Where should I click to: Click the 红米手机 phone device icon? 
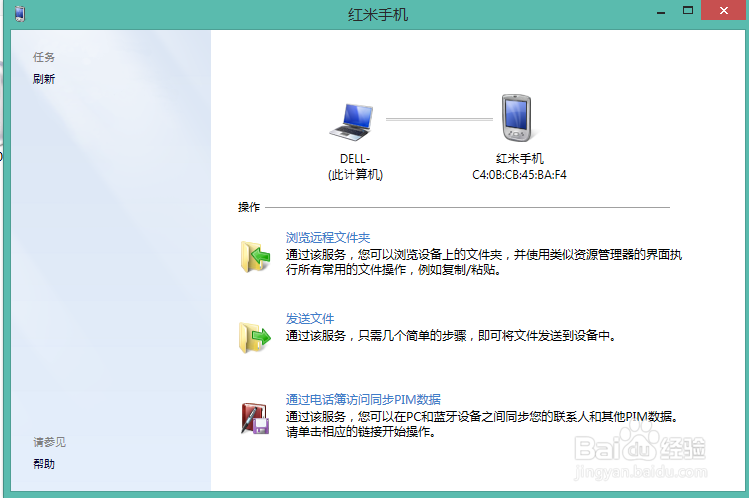click(x=516, y=118)
